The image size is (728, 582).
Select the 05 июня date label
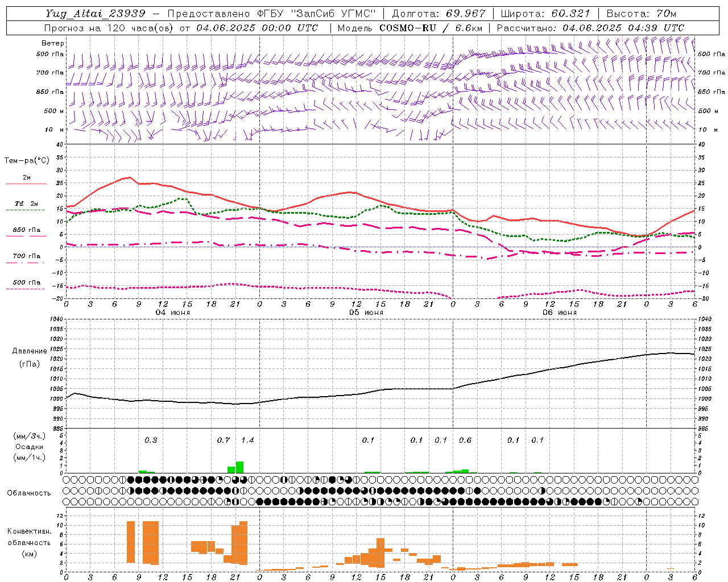[366, 313]
